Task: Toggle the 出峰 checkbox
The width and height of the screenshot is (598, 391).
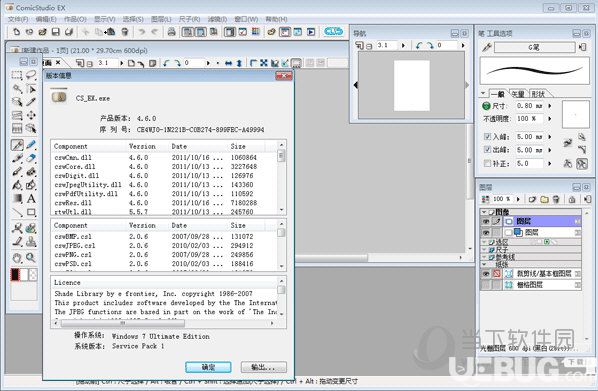Action: click(487, 150)
